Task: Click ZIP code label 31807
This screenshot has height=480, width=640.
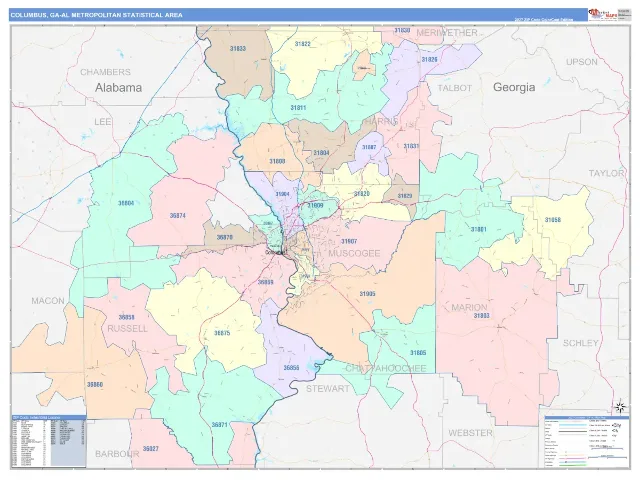Action: [369, 147]
